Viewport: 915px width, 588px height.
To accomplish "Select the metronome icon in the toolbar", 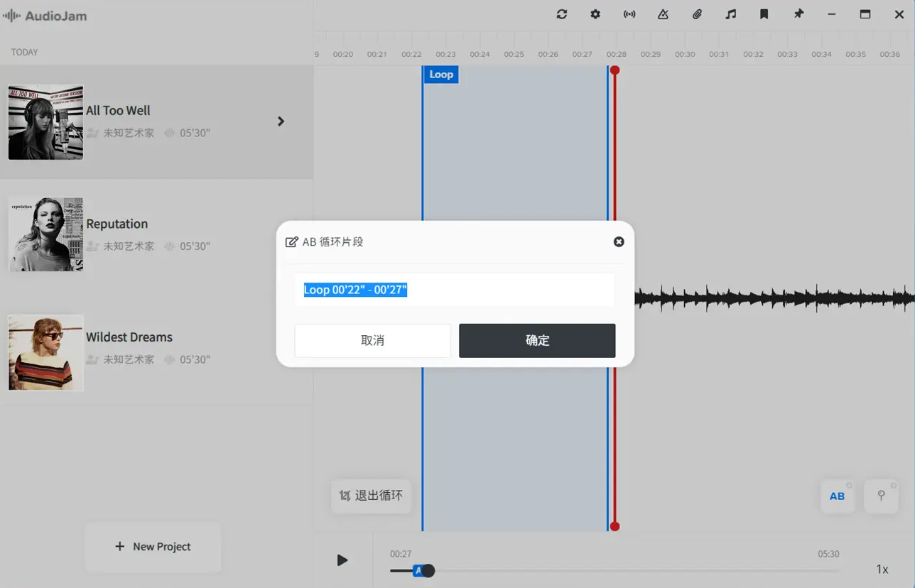I will (x=663, y=14).
